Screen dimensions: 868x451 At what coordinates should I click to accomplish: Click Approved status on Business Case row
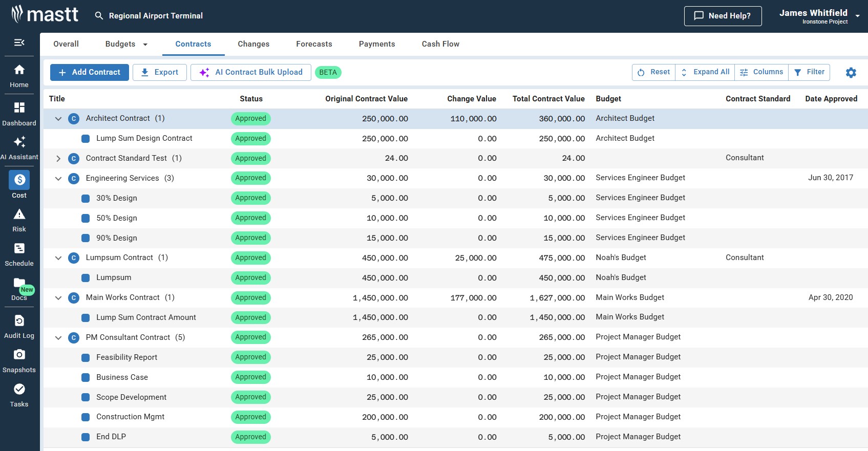(x=251, y=377)
